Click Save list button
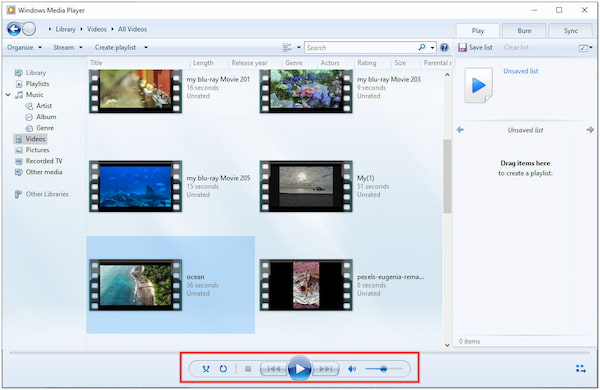600x390 pixels. point(475,47)
